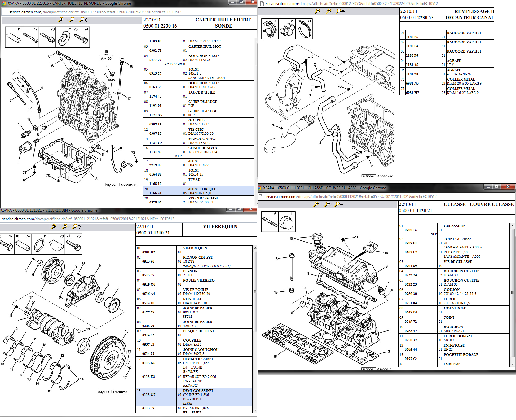Click zoom-pan magnifier in Vilebrequin window
This screenshot has height=420, width=516.
coord(76,226)
